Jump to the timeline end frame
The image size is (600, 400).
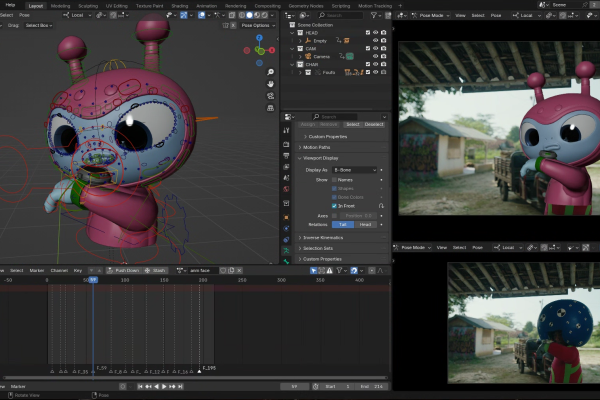(x=180, y=387)
